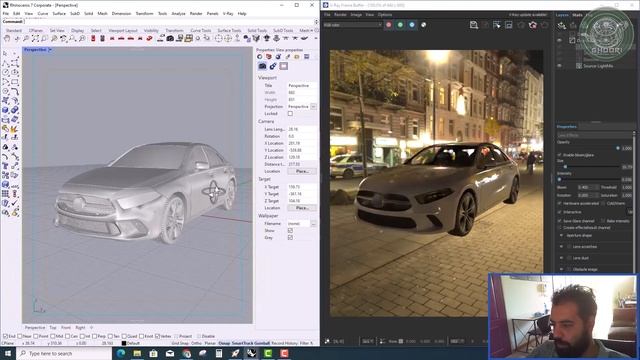Toggle the Cen osnap checkbox
The width and height of the screenshot is (640, 360).
pos(68,336)
